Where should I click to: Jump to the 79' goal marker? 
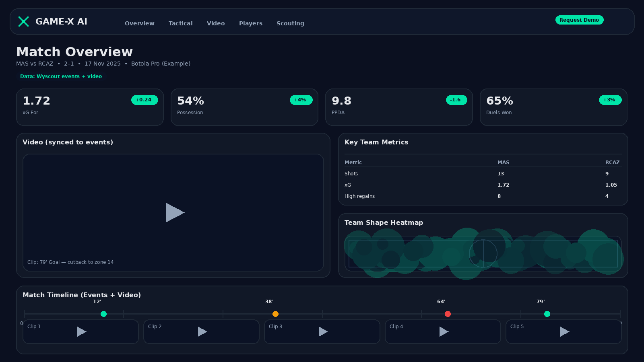coord(547,314)
